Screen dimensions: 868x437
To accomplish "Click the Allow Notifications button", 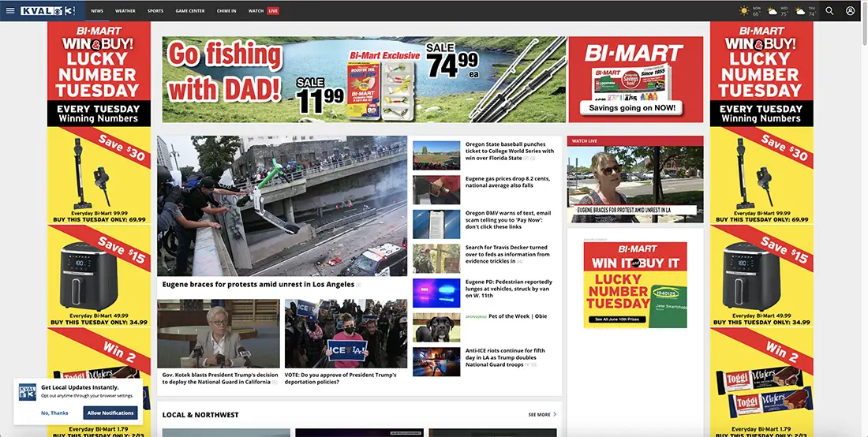I will [110, 413].
